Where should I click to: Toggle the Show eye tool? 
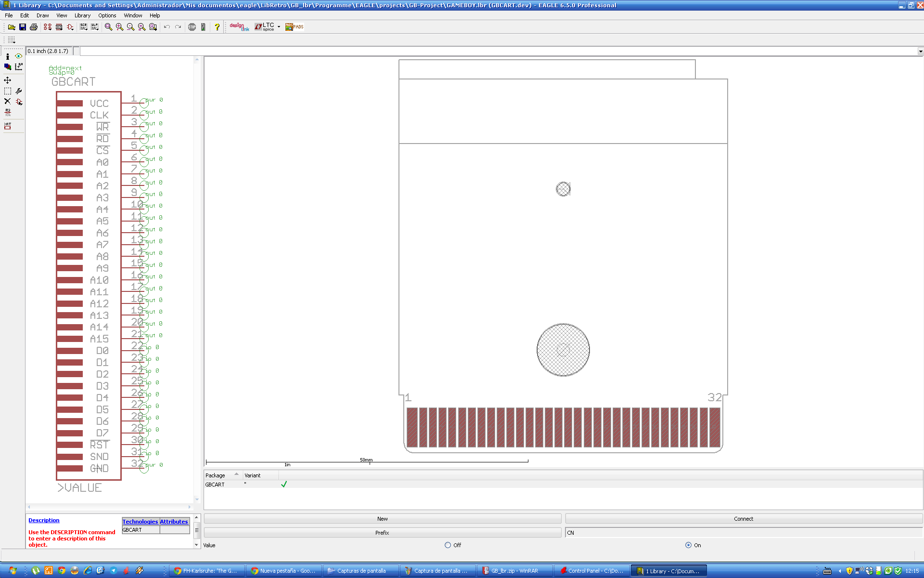tap(18, 56)
